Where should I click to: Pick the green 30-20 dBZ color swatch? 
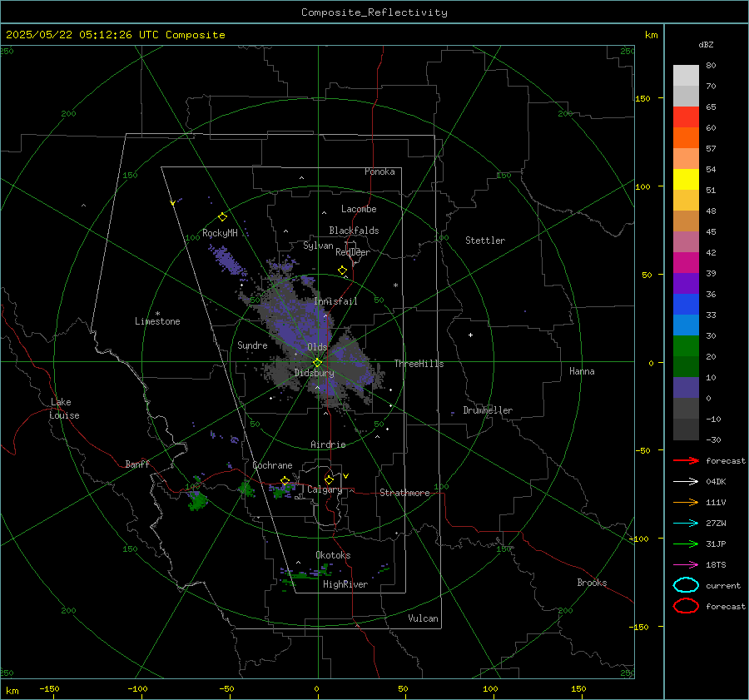click(686, 346)
